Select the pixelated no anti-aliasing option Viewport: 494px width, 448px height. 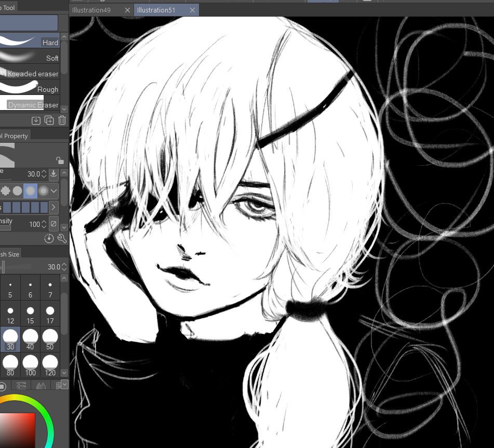point(5,191)
